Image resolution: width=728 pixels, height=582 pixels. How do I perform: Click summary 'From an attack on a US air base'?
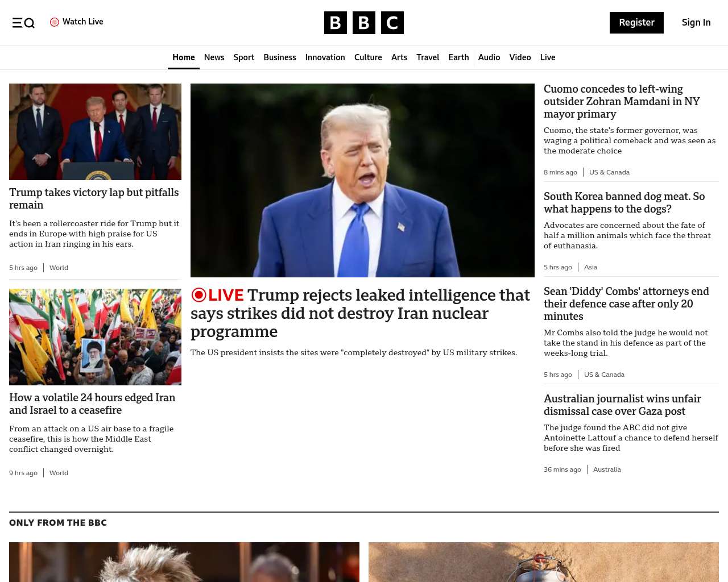(x=91, y=439)
